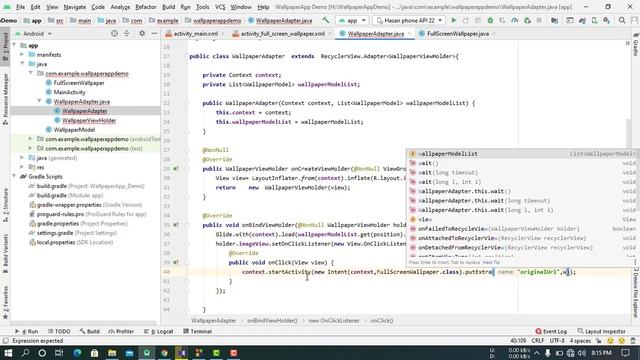Screen dimensions: 640x360
Task: Click the gutter override marker for onClick
Action: point(176,262)
